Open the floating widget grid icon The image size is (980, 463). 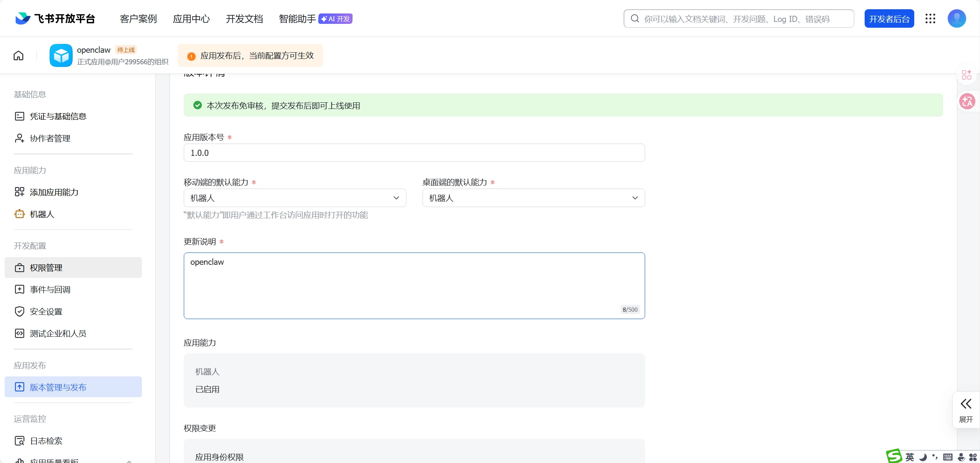[967, 75]
